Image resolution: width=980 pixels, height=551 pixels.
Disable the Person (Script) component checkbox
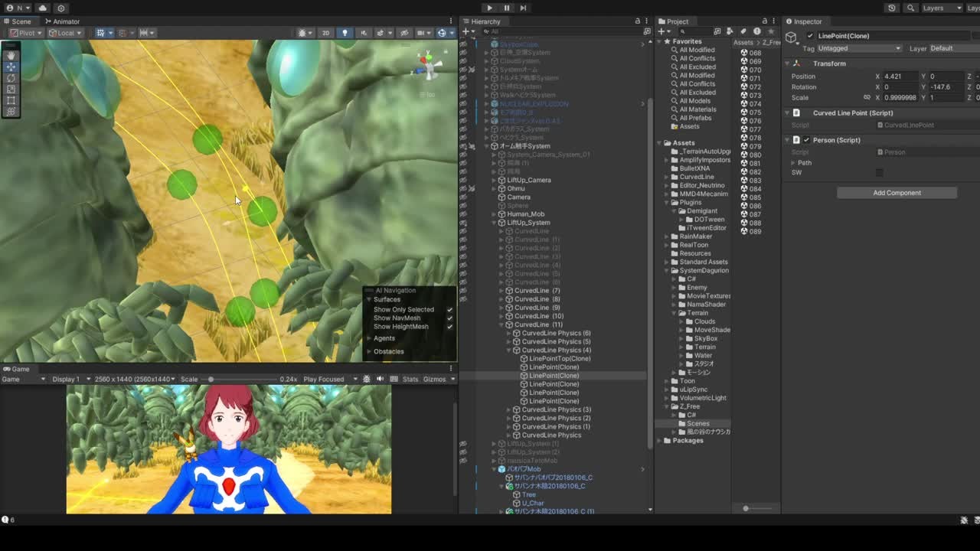[806, 140]
